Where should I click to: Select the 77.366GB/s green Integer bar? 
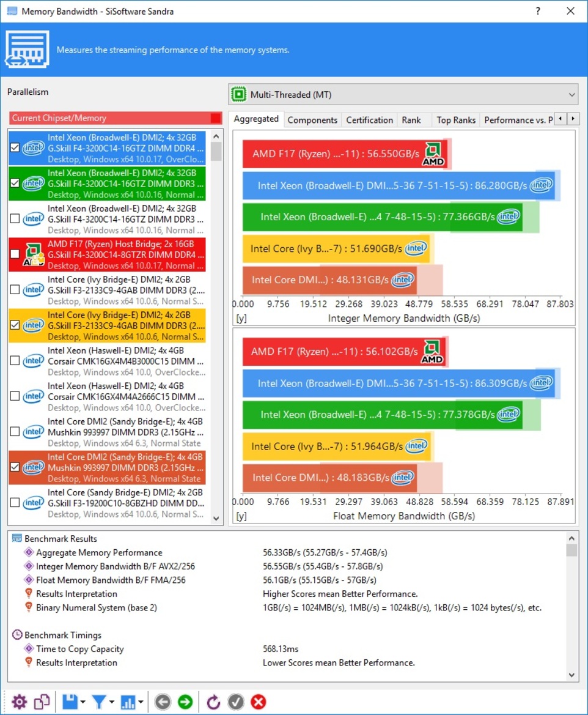[383, 217]
